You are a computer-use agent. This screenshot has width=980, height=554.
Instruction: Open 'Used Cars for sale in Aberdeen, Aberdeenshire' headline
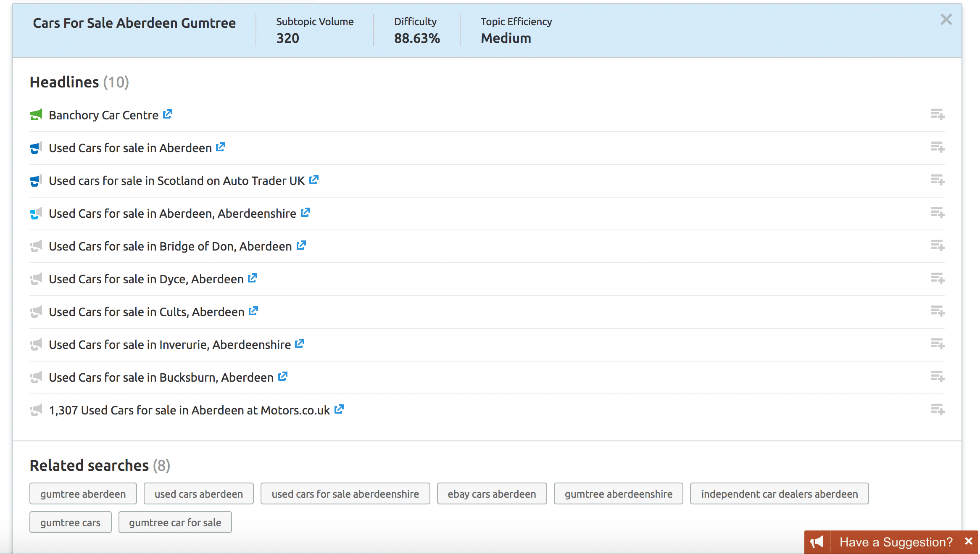pos(172,214)
